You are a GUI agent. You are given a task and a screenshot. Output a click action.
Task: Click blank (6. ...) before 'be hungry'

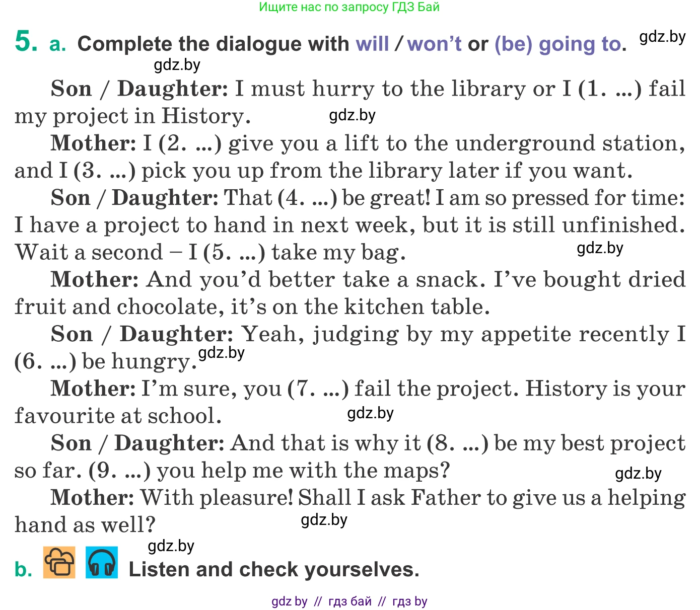(45, 361)
